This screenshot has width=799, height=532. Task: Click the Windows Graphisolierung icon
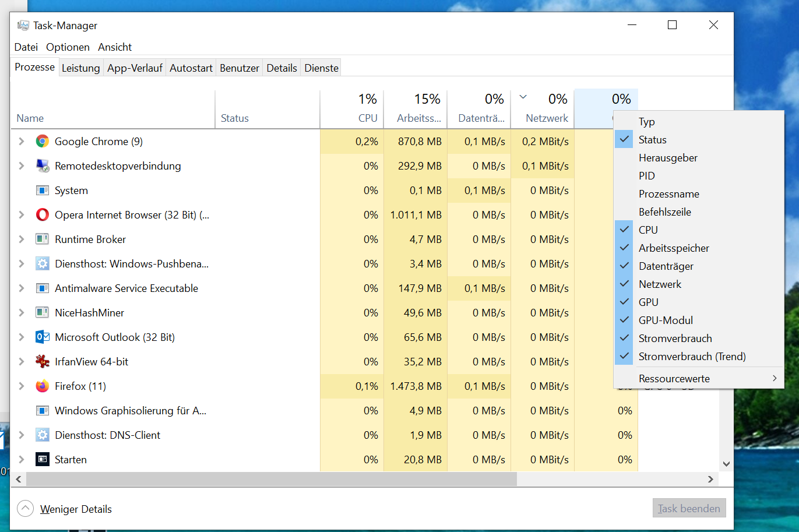(x=43, y=411)
